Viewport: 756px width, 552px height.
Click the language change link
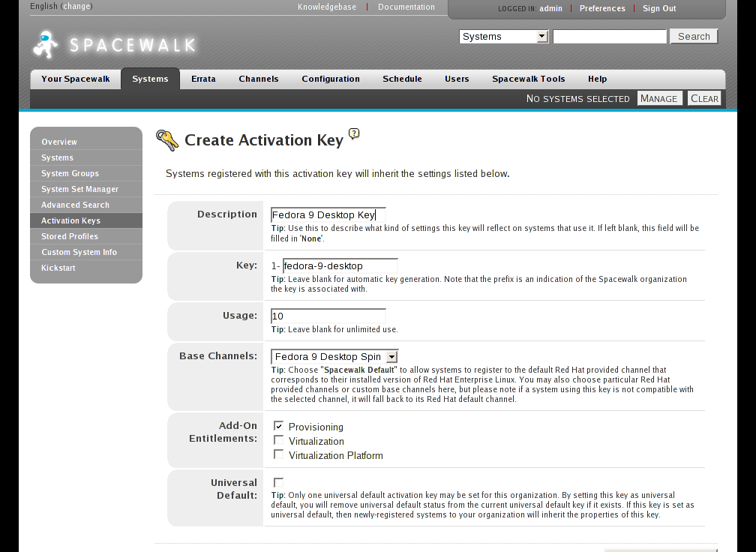[76, 6]
